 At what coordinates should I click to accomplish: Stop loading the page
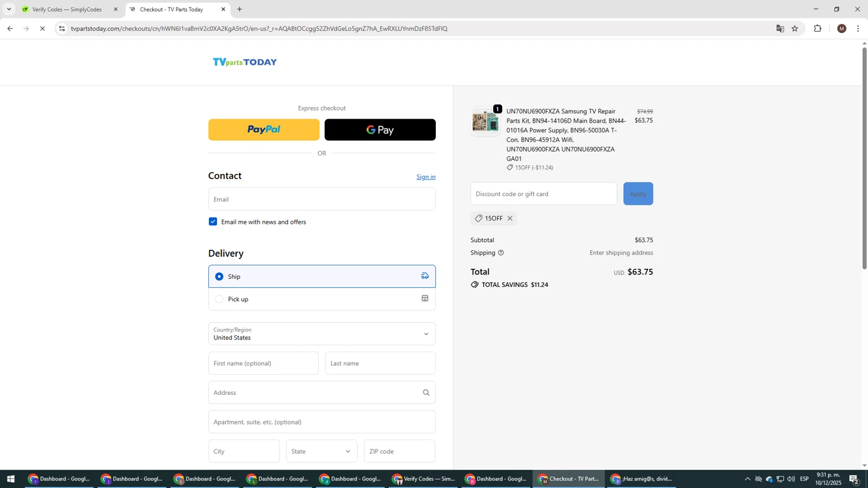click(42, 28)
